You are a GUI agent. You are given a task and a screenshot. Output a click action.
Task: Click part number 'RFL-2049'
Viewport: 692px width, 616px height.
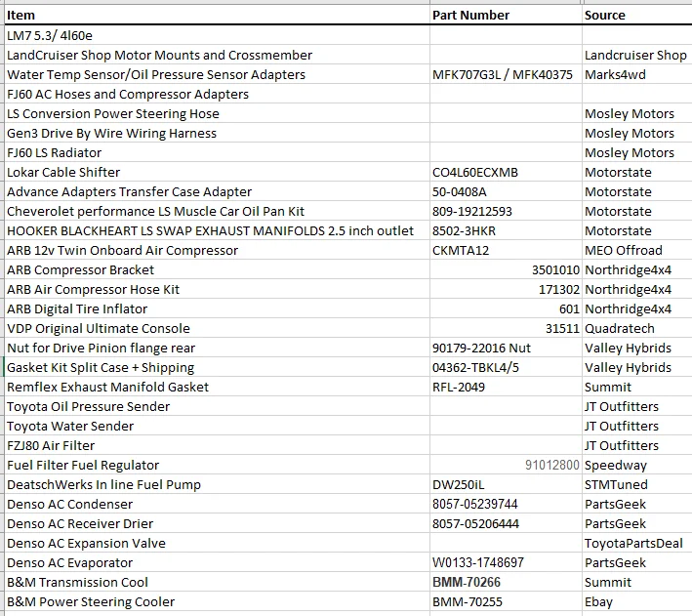click(506, 387)
